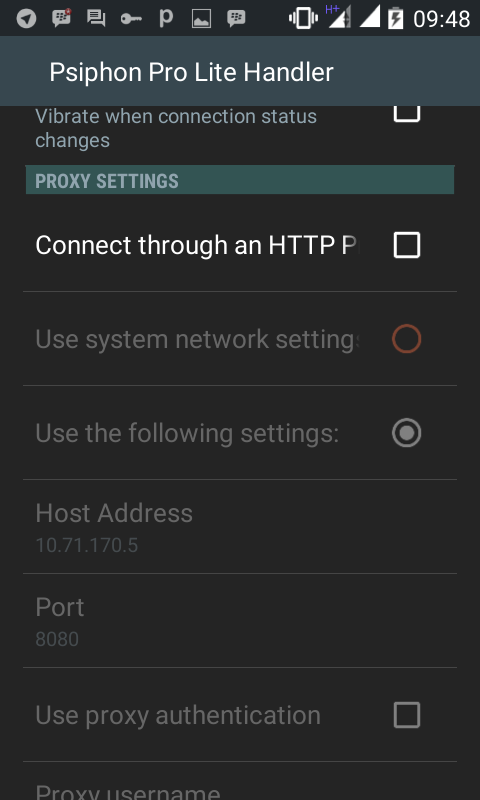Tap the Psiphon Pro Lite Handler title
The width and height of the screenshot is (480, 800).
191,72
